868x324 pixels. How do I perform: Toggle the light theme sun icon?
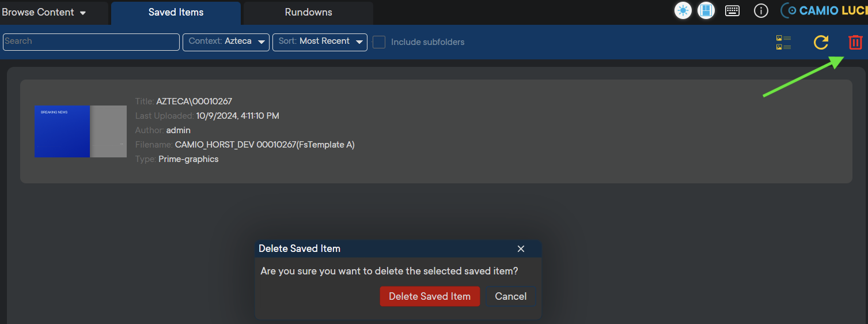coord(683,11)
